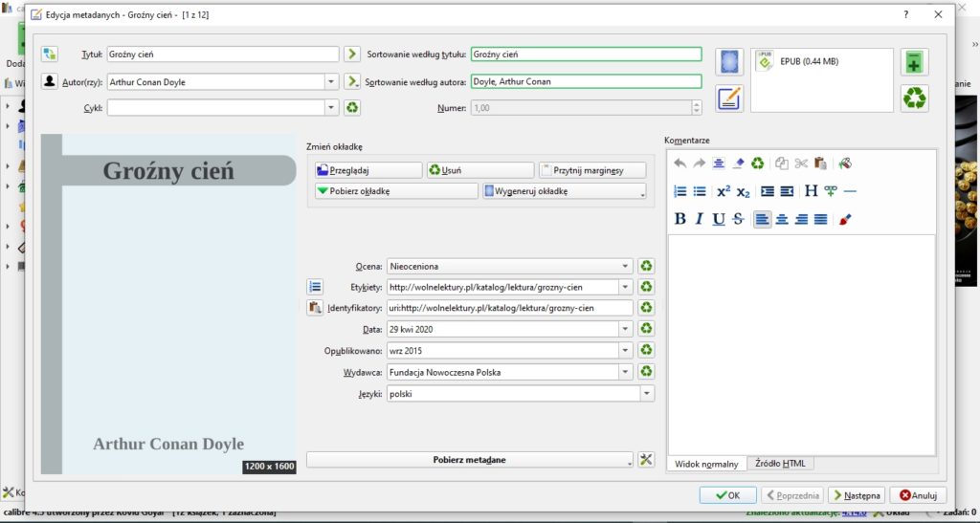Click the clear series recycle icon
The image size is (980, 523).
tap(352, 107)
